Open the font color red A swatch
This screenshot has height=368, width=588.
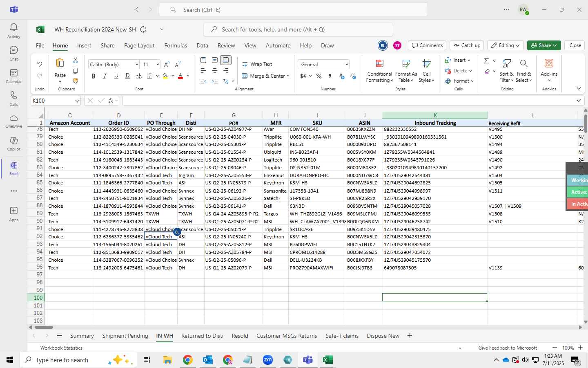180,76
